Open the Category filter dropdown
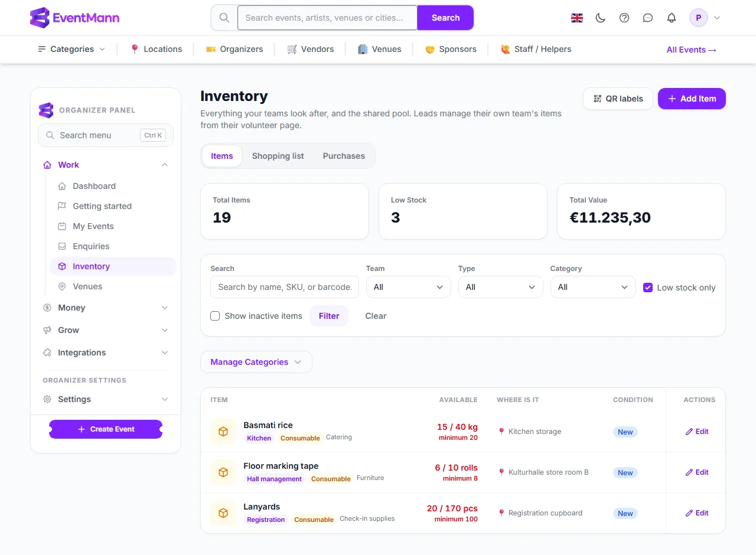 [593, 287]
